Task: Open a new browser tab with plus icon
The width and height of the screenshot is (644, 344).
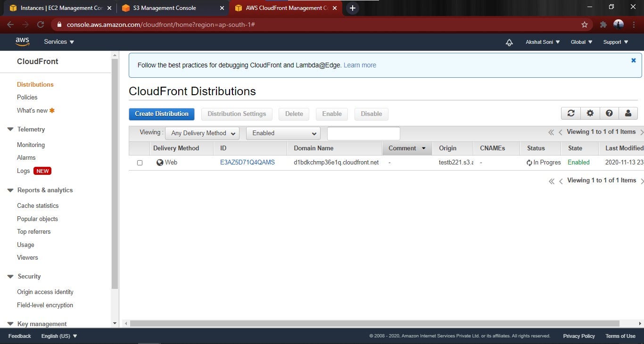Action: (352, 8)
